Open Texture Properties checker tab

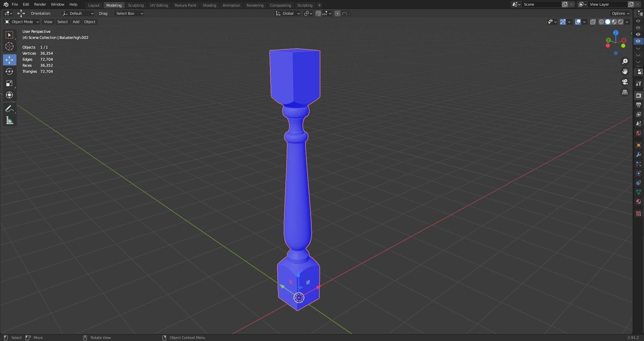click(x=639, y=214)
